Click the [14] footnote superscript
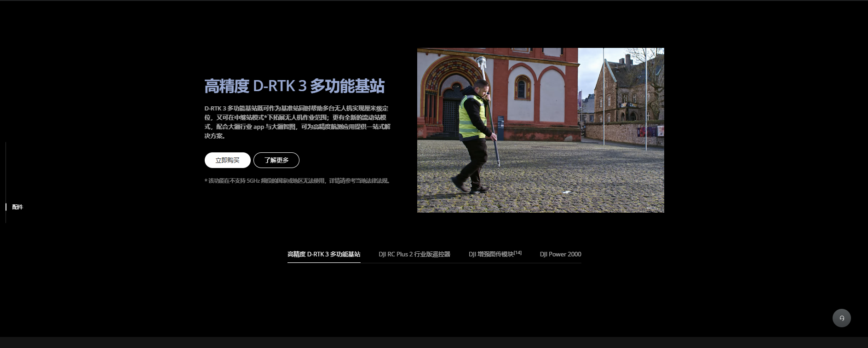This screenshot has width=868, height=348. click(x=518, y=252)
